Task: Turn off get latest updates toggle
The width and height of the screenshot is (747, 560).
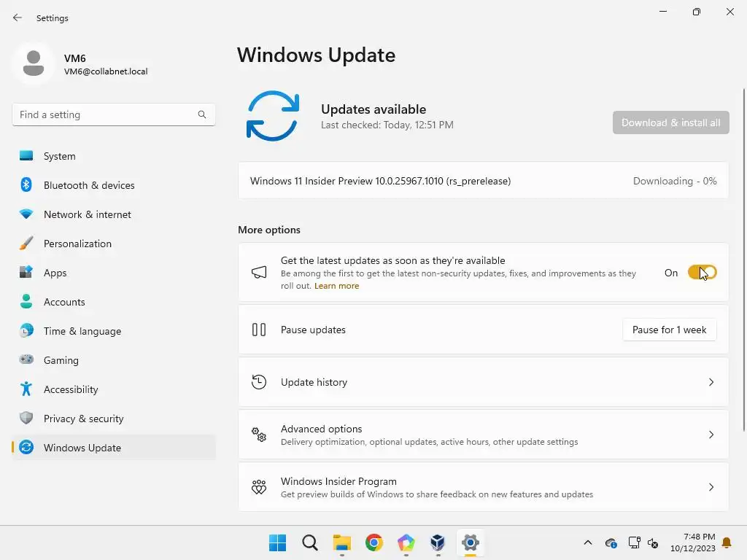Action: point(703,273)
